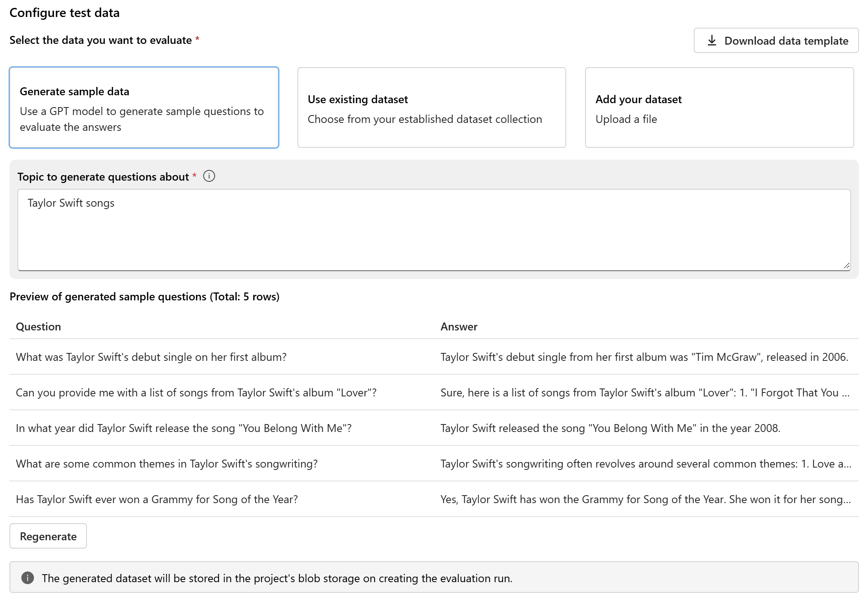Viewport: 868px width, 611px height.
Task: Click the Regenerate button
Action: coord(48,536)
